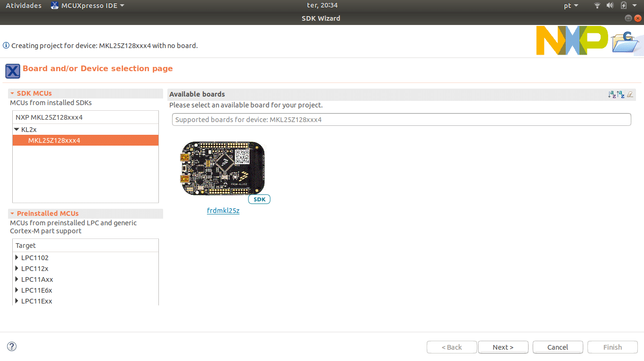Open the frdmkl25z board link
The image size is (644, 361).
[x=223, y=211]
